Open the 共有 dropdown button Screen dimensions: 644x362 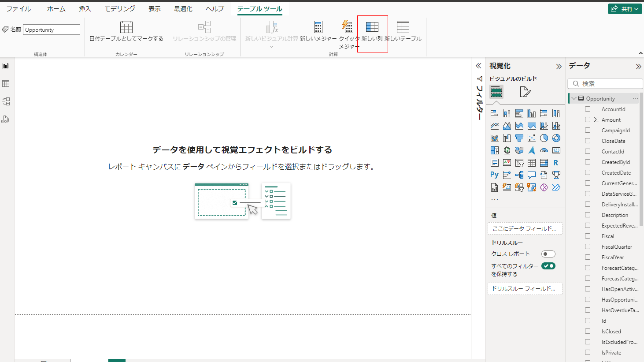625,9
